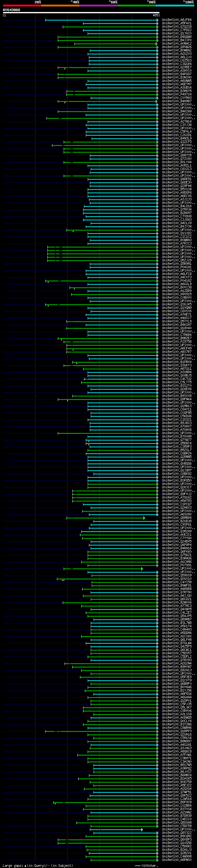Viewport: 197px width, 868px height.
Task: Click the hit label UniRef100_P04181
Action: [177, 267]
